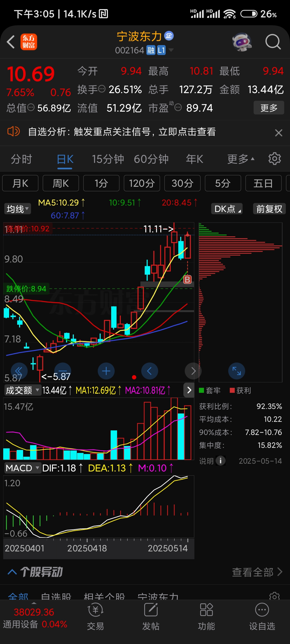
Task: Collapse side panel with right chevron button
Action: tap(189, 390)
